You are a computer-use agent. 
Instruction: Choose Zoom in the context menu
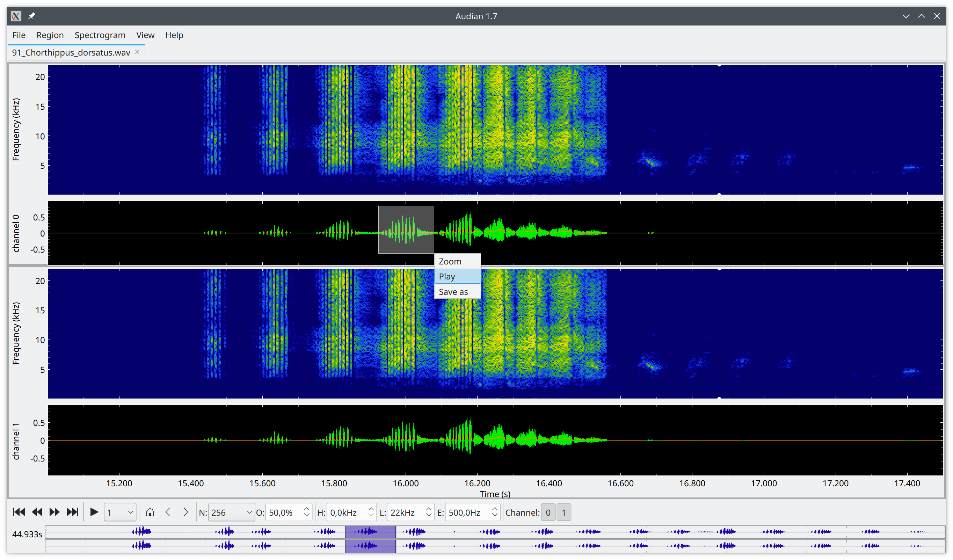tap(457, 261)
